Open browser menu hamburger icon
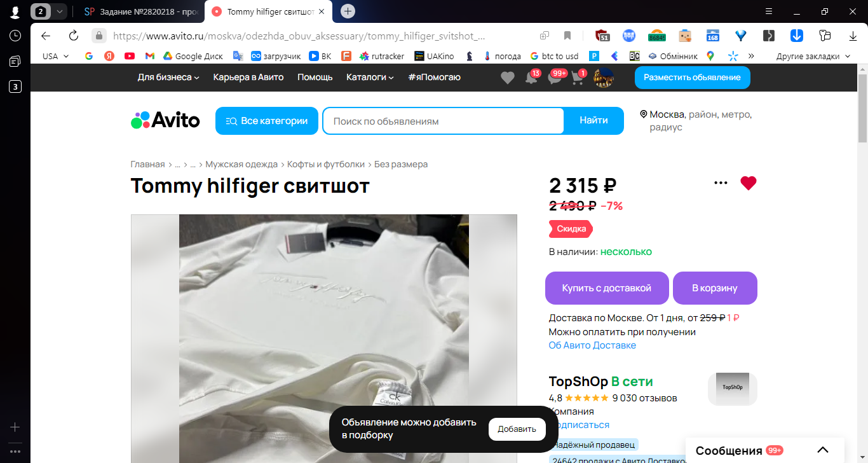The width and height of the screenshot is (868, 463). point(769,11)
